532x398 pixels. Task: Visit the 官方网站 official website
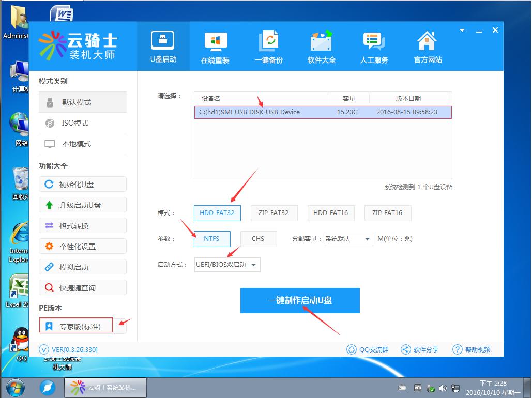point(426,46)
